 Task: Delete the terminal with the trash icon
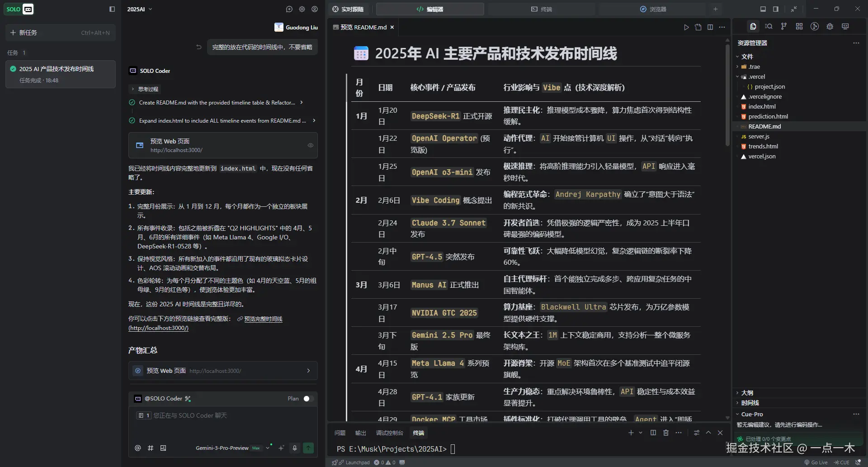[666, 433]
